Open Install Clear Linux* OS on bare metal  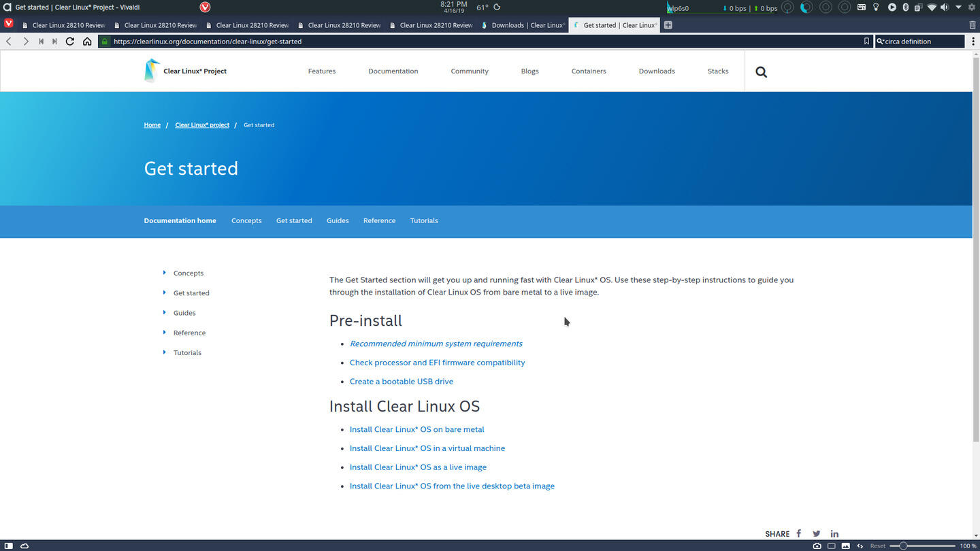(417, 429)
